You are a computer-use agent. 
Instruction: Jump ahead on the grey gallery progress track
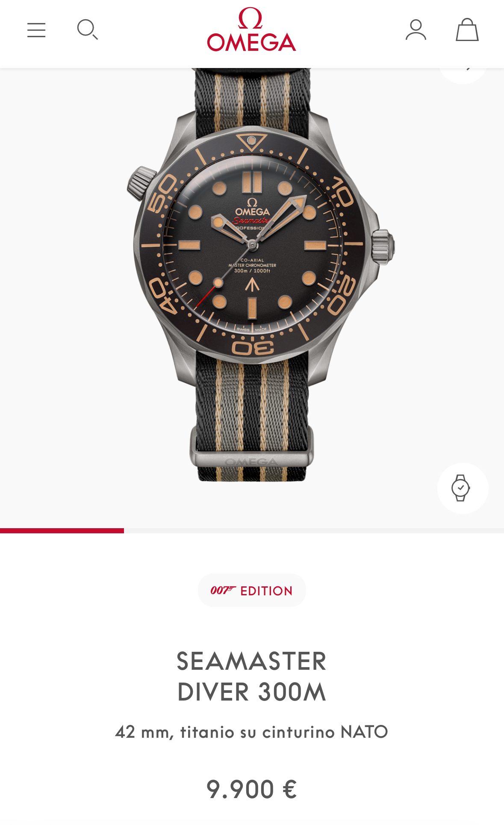(x=314, y=531)
